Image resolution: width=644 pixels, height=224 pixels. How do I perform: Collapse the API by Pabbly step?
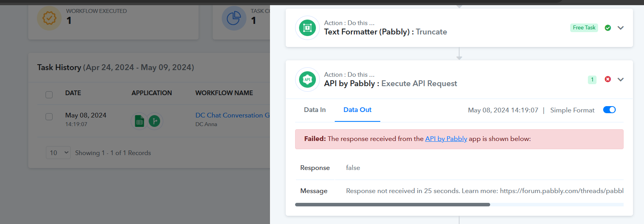click(620, 79)
